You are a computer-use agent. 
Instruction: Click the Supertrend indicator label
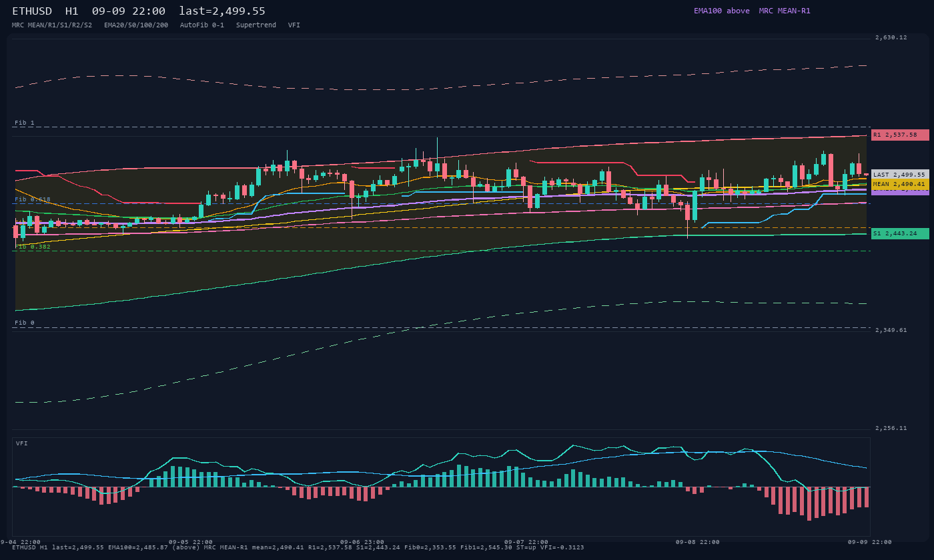pyautogui.click(x=256, y=25)
